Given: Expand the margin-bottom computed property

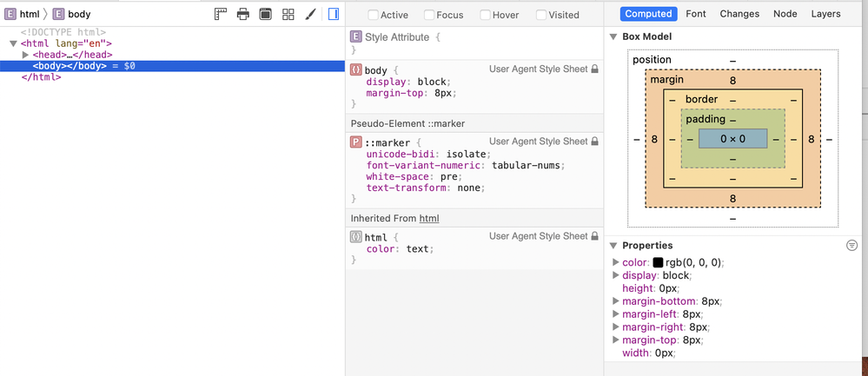Looking at the screenshot, I should (x=616, y=301).
